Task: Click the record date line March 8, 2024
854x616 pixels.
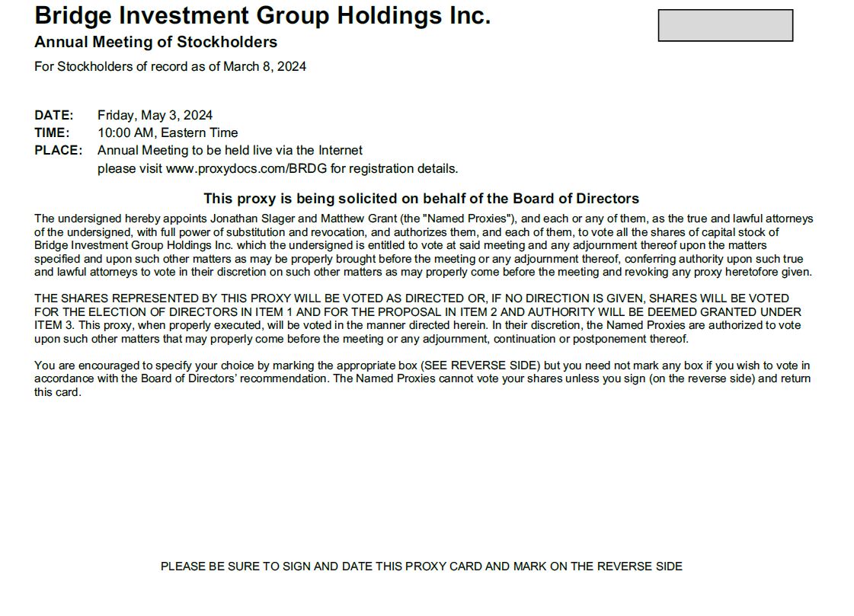Action: click(170, 66)
